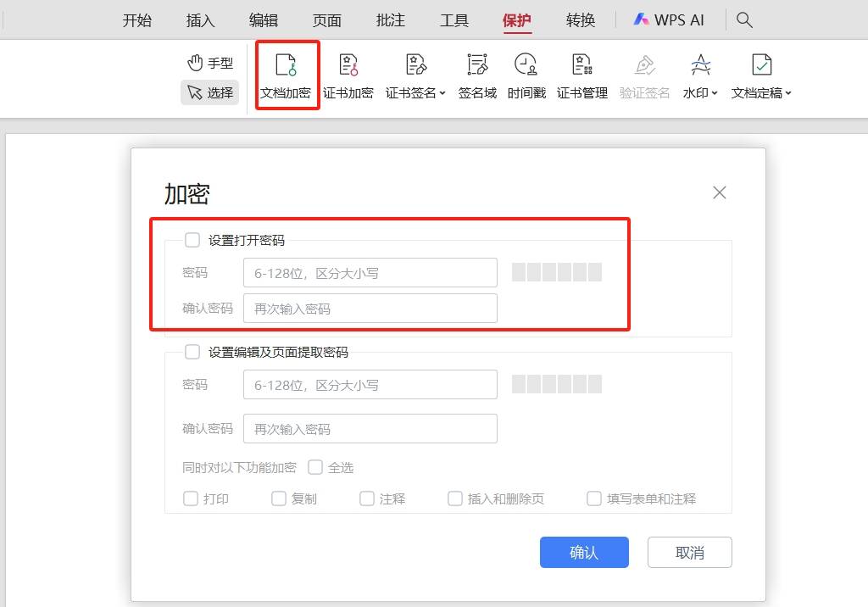
Task: Check 设置编辑及页面提取密码 option
Action: pos(192,352)
